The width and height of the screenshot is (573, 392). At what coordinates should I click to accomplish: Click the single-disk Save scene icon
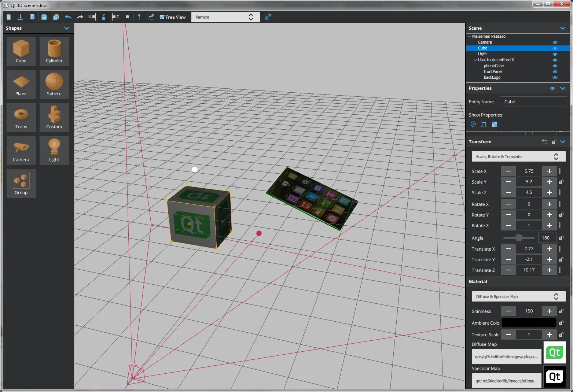click(x=44, y=17)
